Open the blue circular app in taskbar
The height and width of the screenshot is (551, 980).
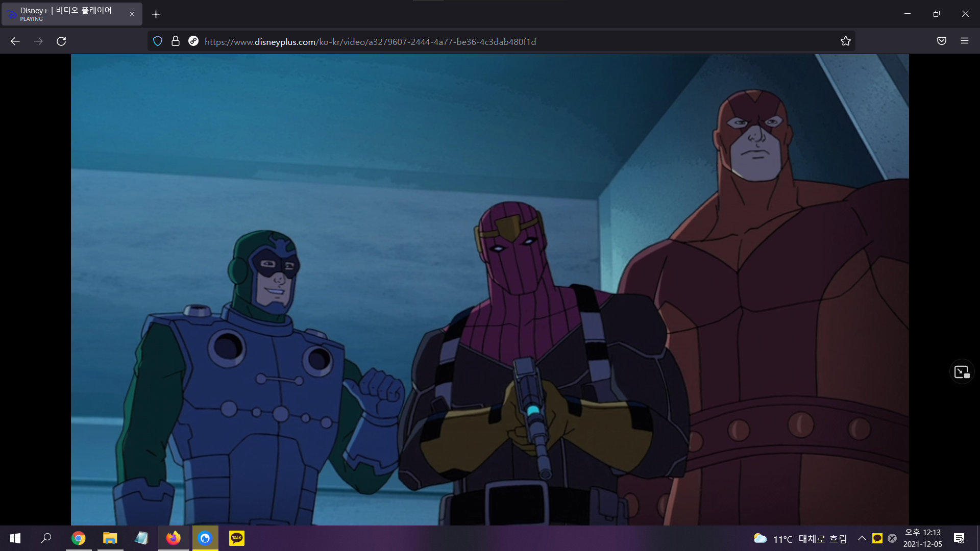[205, 538]
